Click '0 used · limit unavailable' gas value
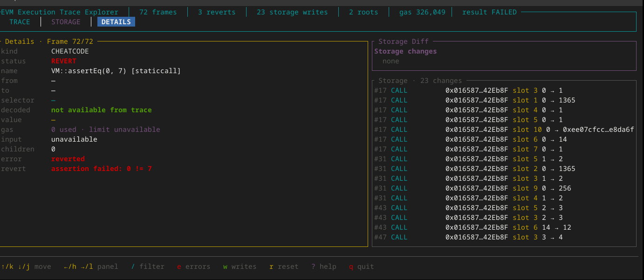This screenshot has width=644, height=280. pos(106,130)
